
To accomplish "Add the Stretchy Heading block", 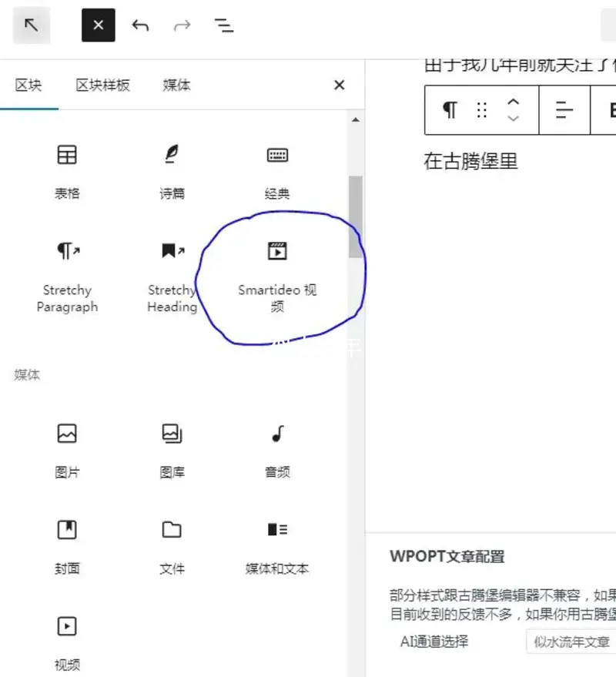I will coord(172,275).
